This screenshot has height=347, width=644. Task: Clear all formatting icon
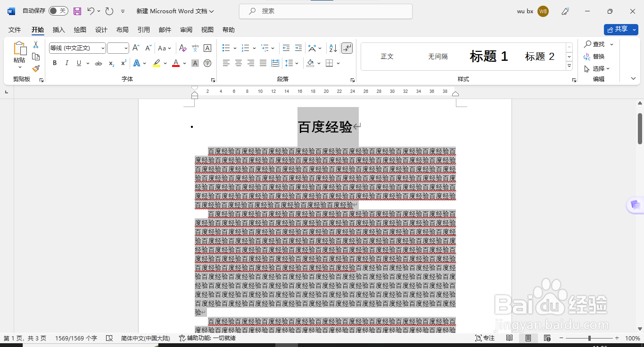(x=183, y=48)
